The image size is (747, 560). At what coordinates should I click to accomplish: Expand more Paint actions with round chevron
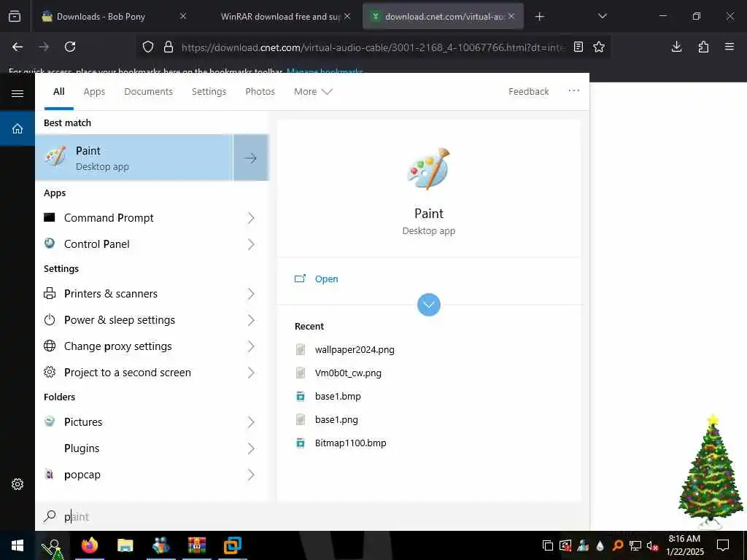pos(429,304)
